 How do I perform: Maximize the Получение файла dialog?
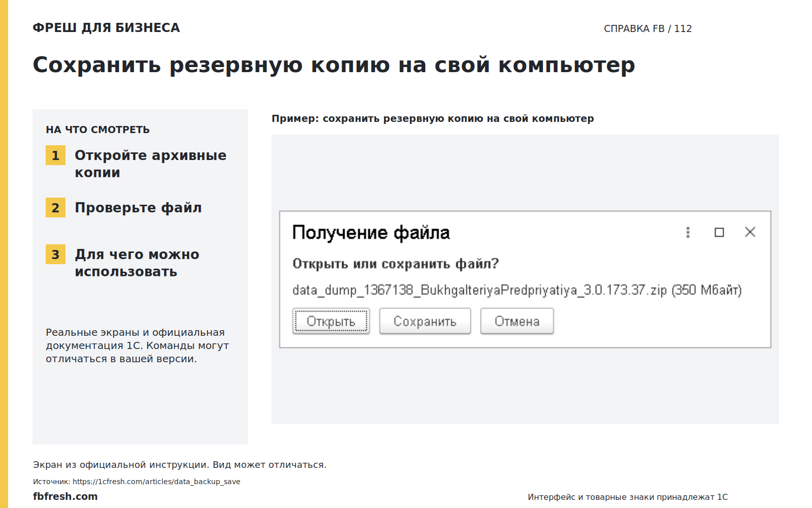719,232
